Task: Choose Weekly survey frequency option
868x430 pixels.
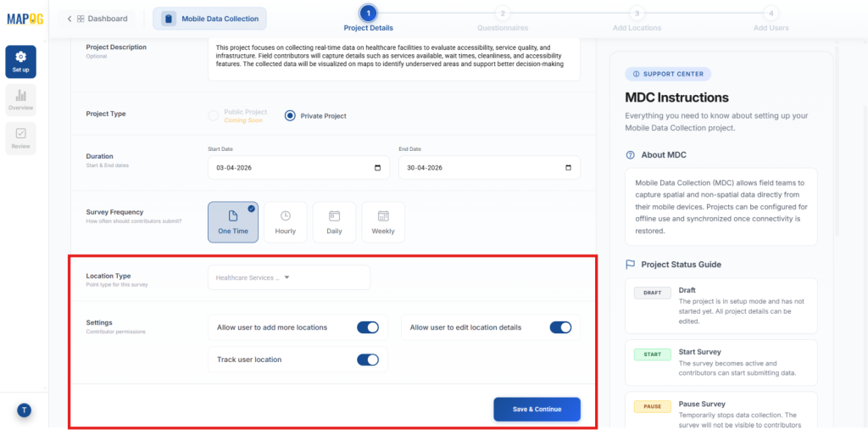Action: click(382, 222)
